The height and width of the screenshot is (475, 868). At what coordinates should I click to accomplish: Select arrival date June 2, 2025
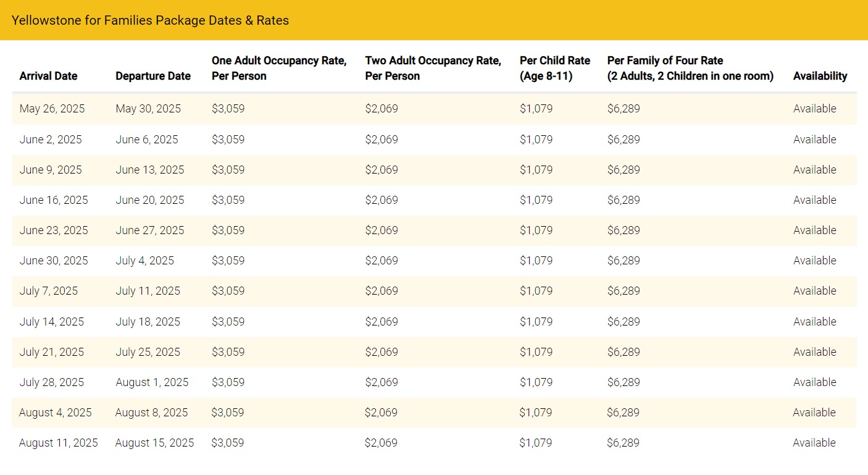[51, 140]
